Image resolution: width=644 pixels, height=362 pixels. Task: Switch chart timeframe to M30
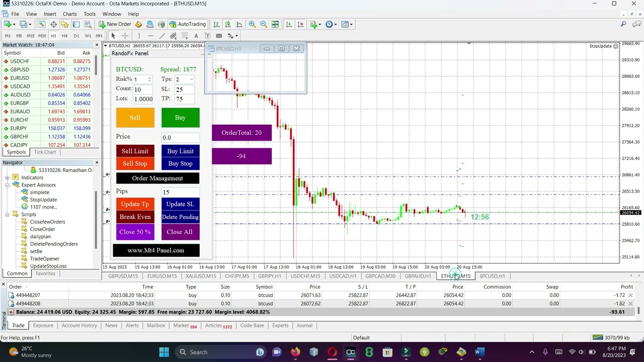tap(42, 36)
